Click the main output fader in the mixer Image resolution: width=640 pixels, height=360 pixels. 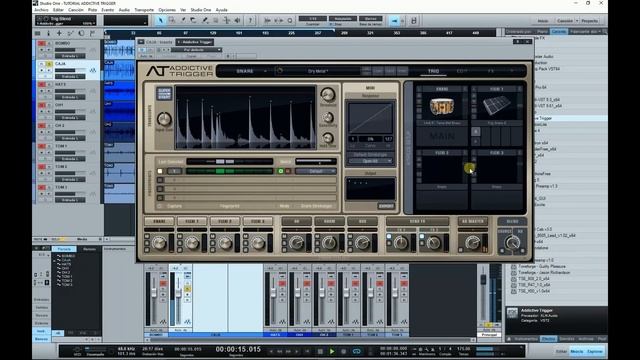(x=483, y=280)
